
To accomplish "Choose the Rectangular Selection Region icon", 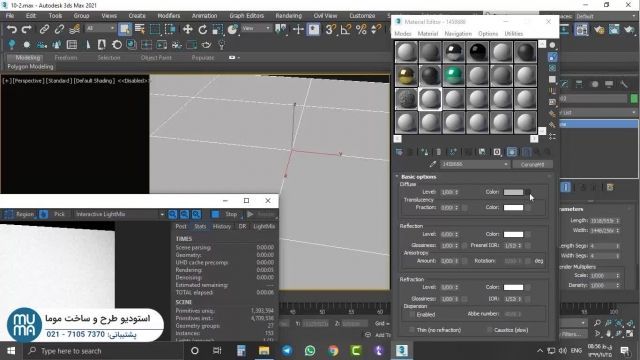I will click(x=155, y=29).
